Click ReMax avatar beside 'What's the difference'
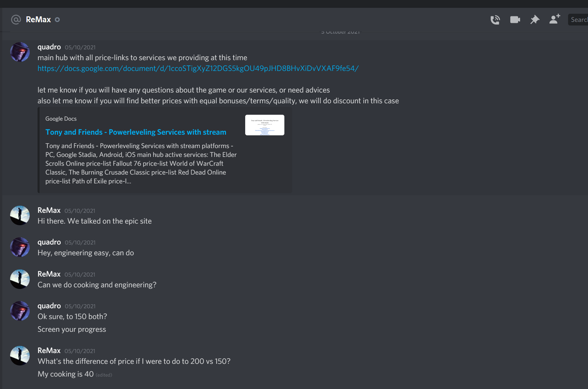Viewport: 588px width, 389px height. [x=20, y=356]
